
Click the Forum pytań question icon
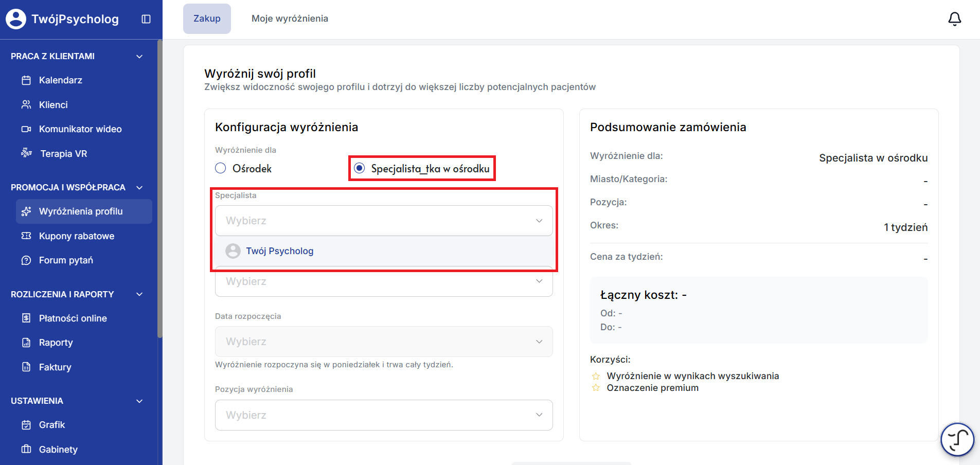pos(26,260)
